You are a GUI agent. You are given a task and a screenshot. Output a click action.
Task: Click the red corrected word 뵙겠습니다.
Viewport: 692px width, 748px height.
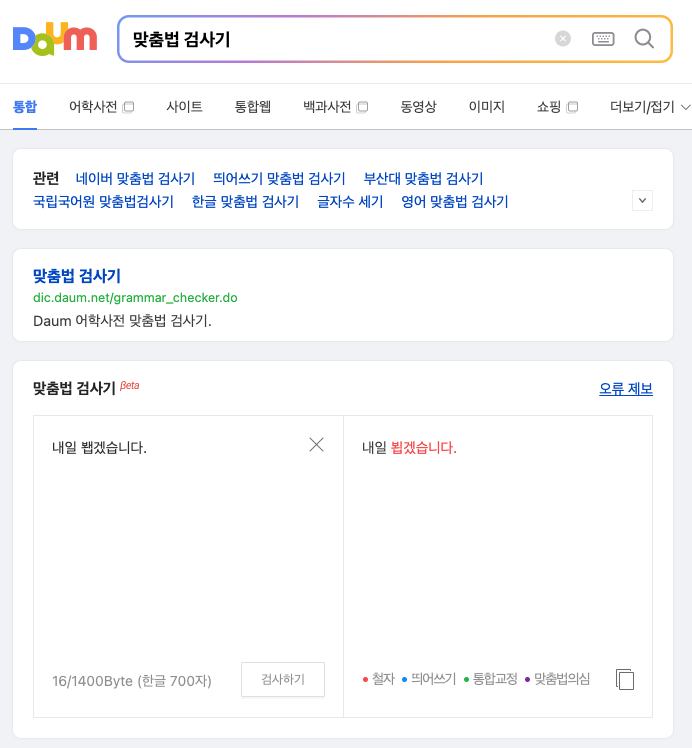point(423,447)
